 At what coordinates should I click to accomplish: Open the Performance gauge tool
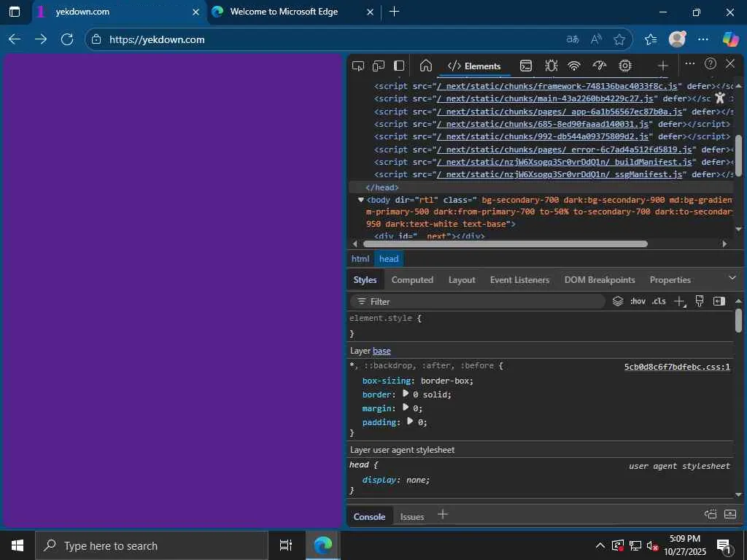600,66
